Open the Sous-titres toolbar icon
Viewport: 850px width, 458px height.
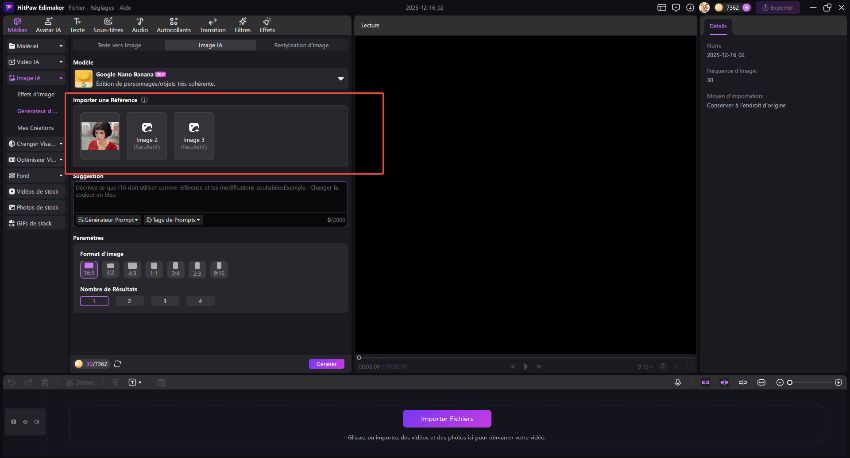(x=108, y=23)
